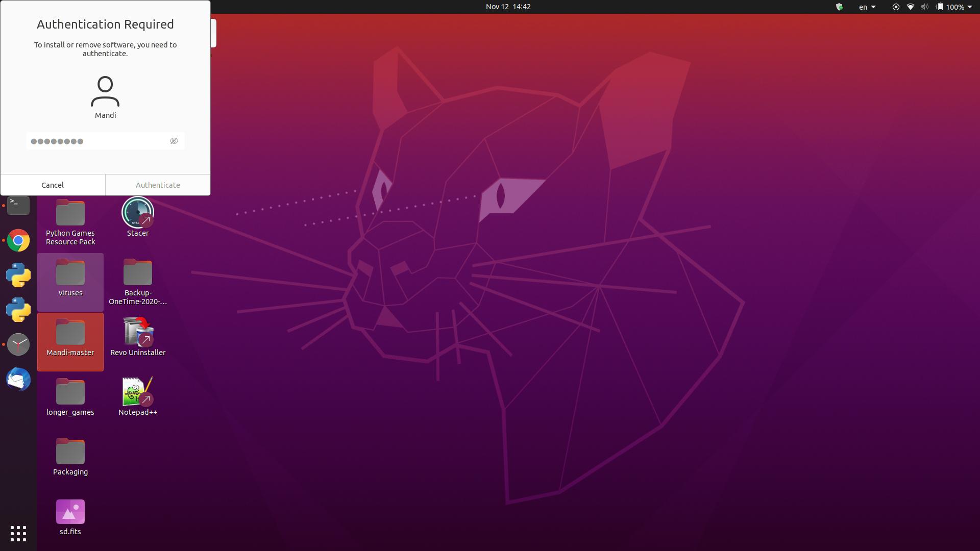Open system menu via battery arrow
The image size is (980, 551).
click(x=969, y=7)
